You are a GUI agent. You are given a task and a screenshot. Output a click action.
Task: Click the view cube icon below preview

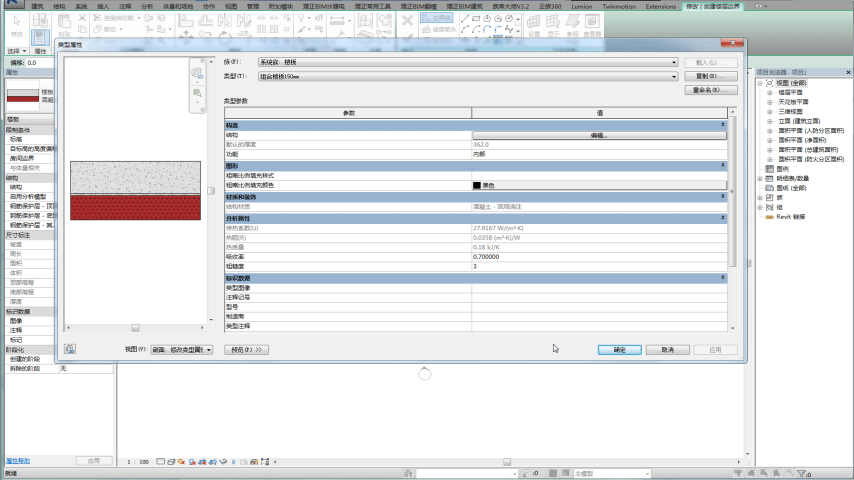click(x=70, y=349)
